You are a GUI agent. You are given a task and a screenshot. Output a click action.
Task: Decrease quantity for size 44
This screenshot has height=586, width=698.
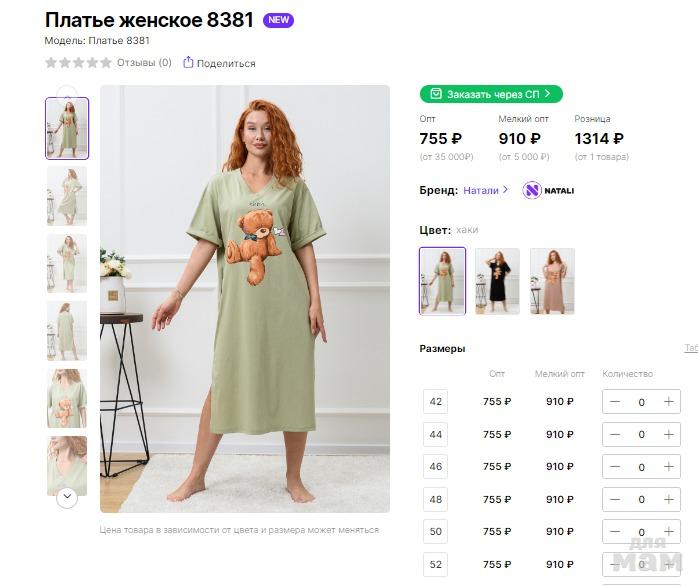pos(615,434)
